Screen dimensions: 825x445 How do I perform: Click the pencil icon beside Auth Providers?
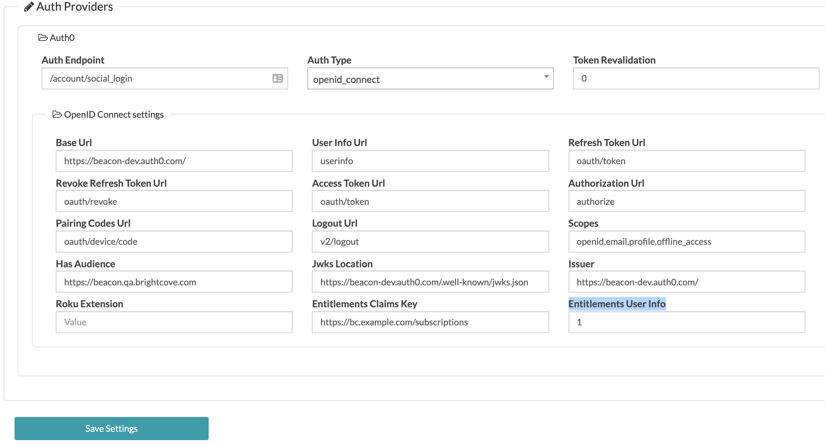point(29,7)
